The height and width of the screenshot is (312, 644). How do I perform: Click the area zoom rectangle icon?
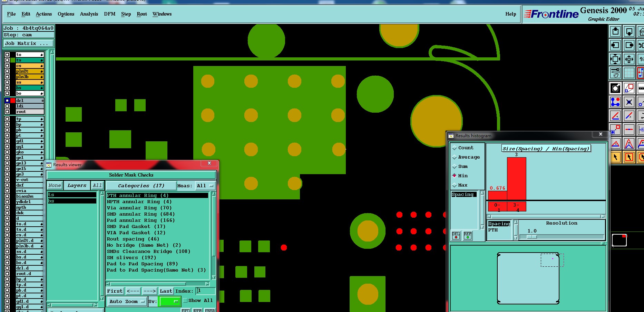tap(629, 88)
